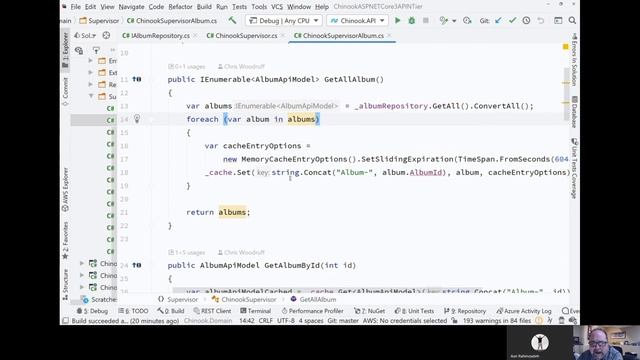Open the File menu
This screenshot has width=640, height=360.
coord(76,7)
